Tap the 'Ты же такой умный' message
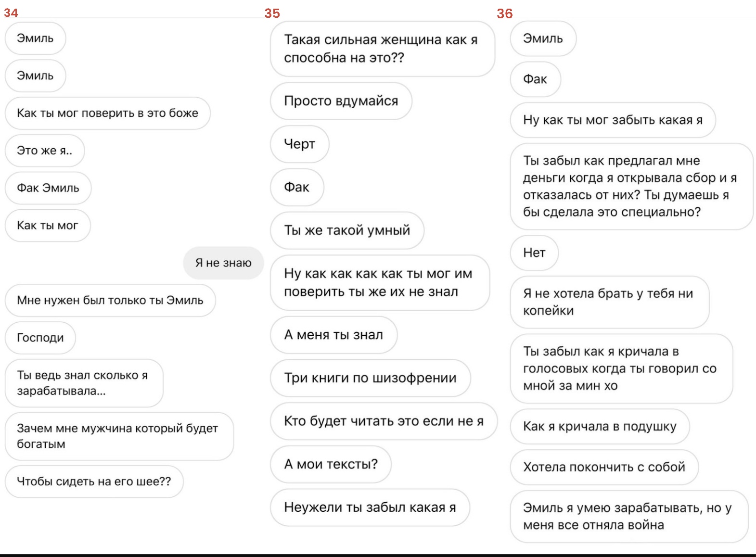Viewport: 756px width, 557px height. tap(347, 230)
